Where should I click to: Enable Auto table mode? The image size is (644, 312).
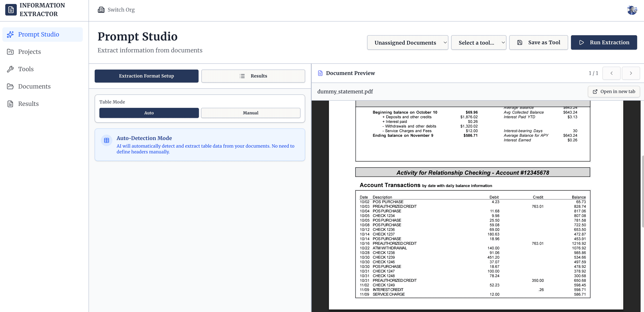tap(149, 113)
